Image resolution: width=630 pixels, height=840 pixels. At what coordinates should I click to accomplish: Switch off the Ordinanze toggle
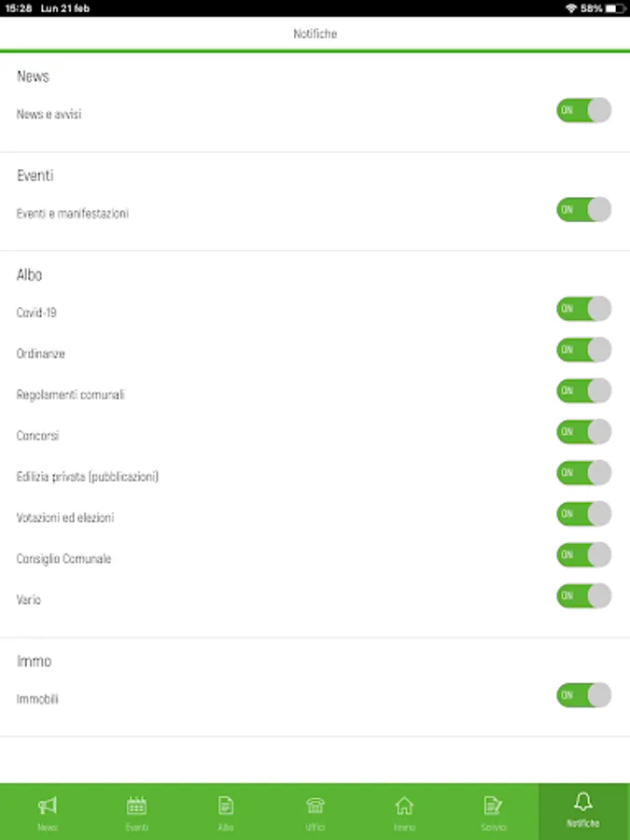(583, 350)
